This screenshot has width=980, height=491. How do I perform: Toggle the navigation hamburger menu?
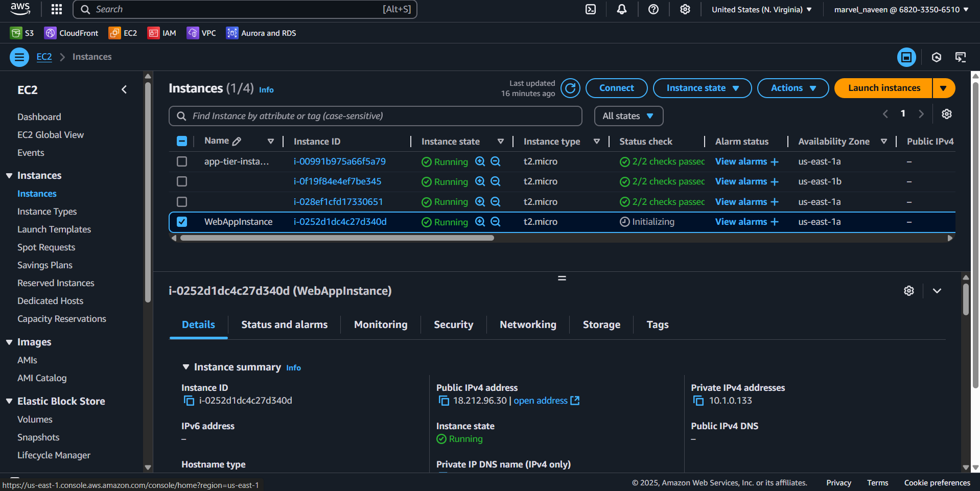click(x=19, y=57)
